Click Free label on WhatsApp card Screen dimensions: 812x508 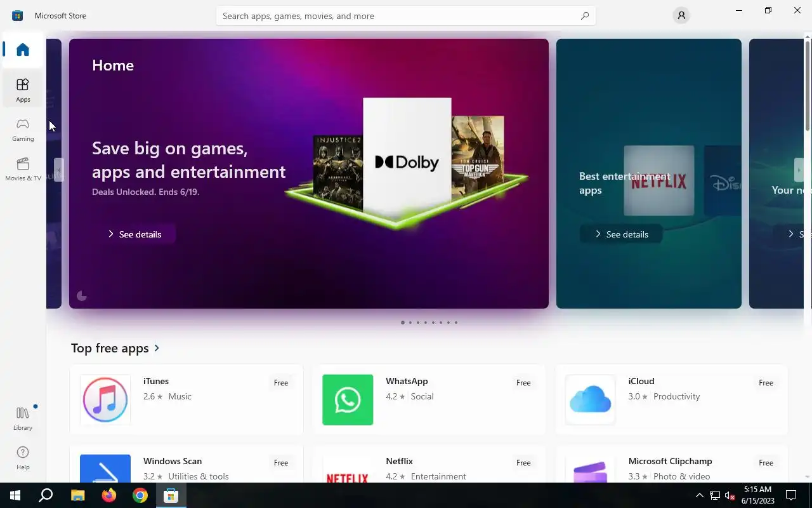[523, 383]
